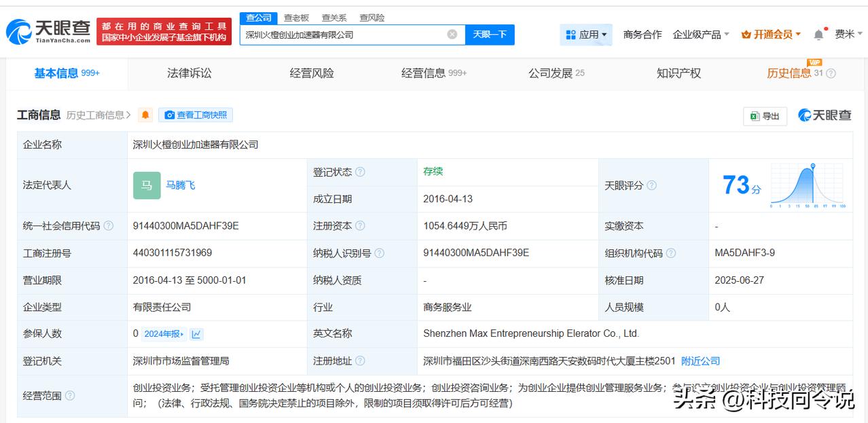This screenshot has height=423, width=868.
Task: Click the TianYanCha logo at top left
Action: click(48, 31)
